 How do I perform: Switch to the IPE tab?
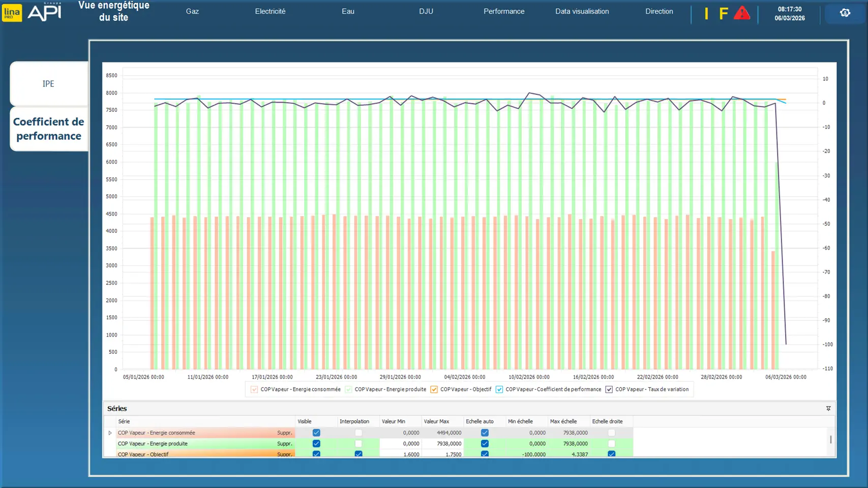coord(48,84)
